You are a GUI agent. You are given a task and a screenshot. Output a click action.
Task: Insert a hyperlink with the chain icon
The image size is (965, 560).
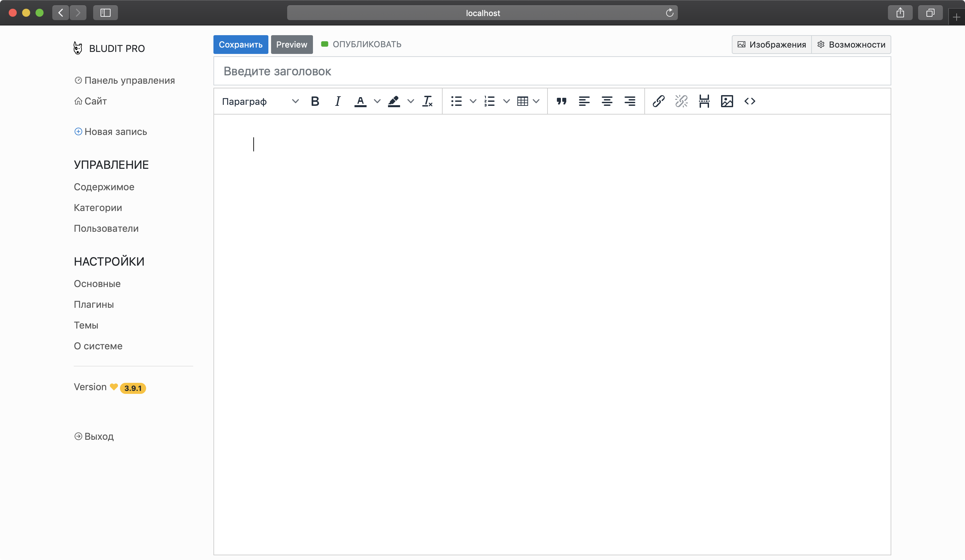[x=659, y=101]
